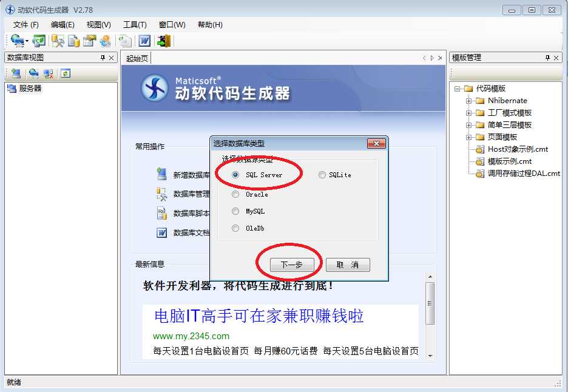Screen dimensions: 568x392
Task: Click the Maticsoft logo on start page banner
Action: point(155,88)
